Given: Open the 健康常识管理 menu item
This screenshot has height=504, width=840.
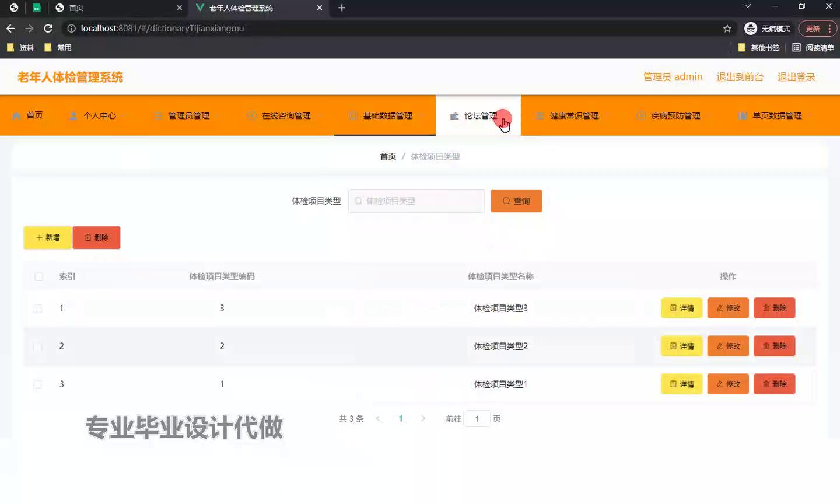Looking at the screenshot, I should [573, 116].
